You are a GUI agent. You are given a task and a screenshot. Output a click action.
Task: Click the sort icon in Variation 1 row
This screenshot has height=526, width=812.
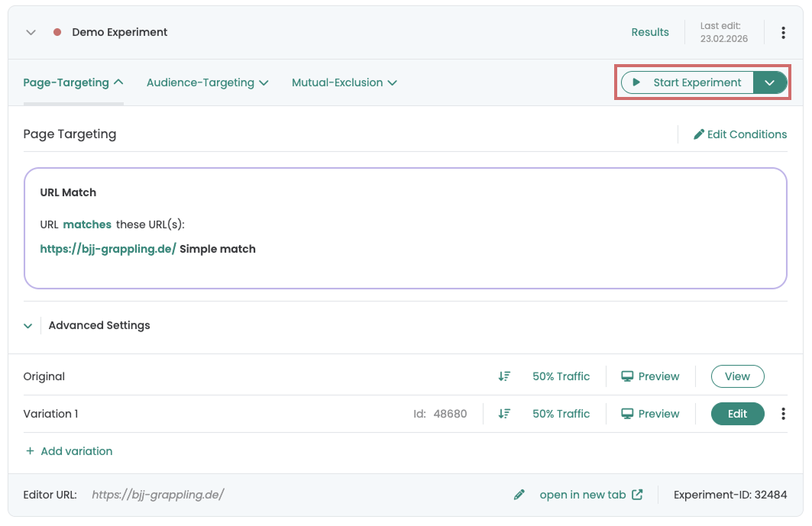(504, 414)
